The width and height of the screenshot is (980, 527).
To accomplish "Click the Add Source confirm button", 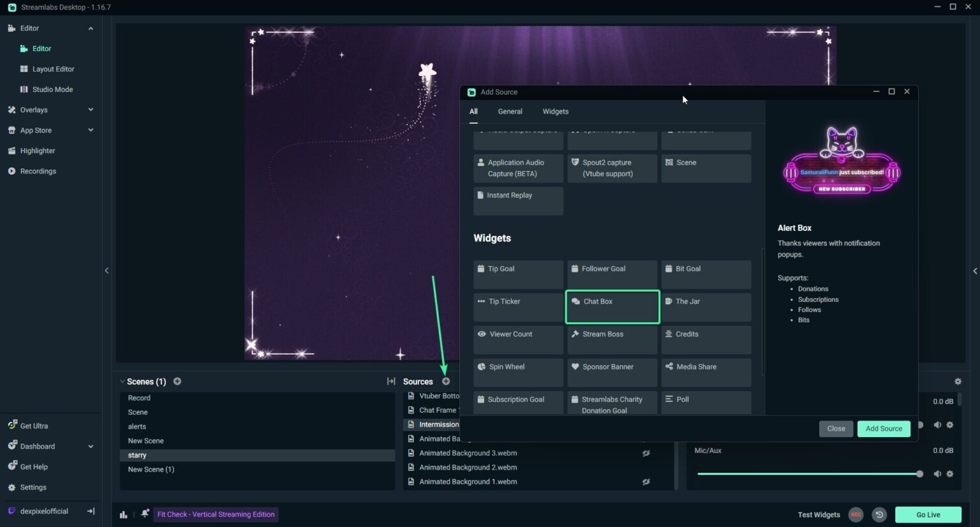I will point(884,428).
